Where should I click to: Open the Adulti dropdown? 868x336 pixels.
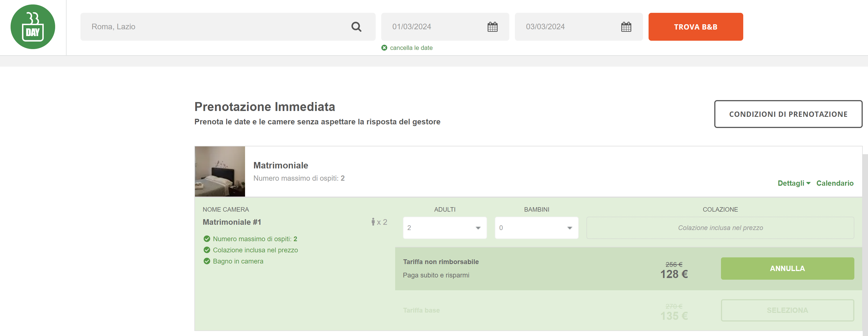(444, 228)
